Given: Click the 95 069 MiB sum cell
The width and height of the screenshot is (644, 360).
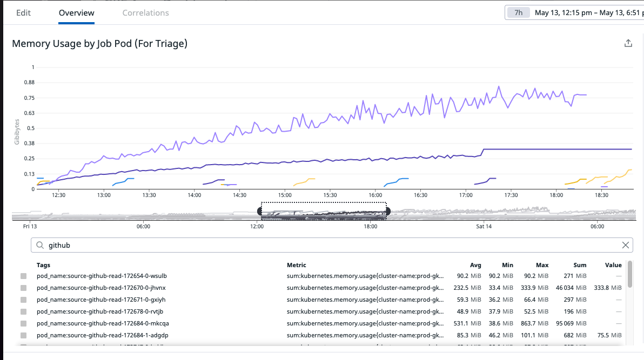Looking at the screenshot, I should coord(571,323).
